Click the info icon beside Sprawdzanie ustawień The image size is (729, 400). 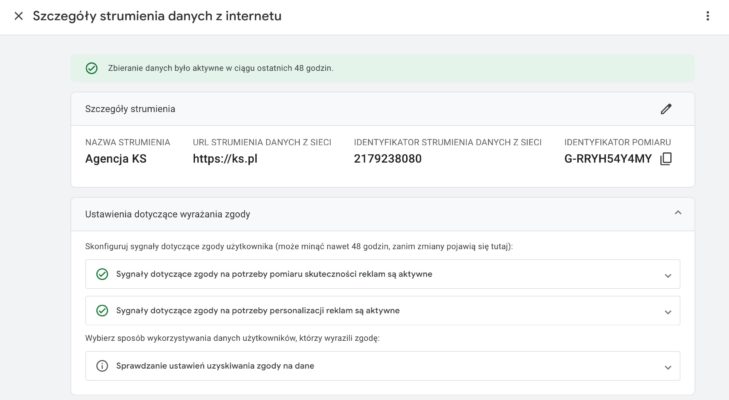pyautogui.click(x=102, y=366)
